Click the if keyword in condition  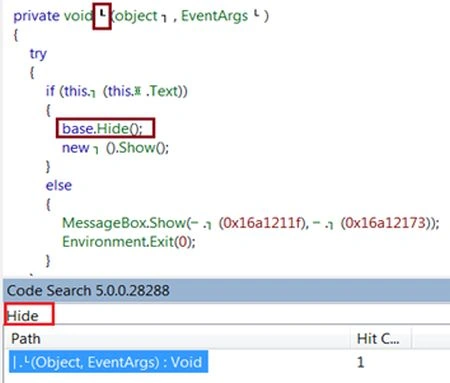[x=50, y=91]
